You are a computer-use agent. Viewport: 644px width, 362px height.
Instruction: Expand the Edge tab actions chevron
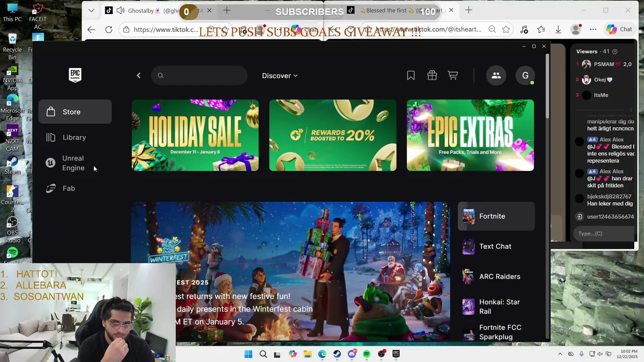(x=91, y=11)
